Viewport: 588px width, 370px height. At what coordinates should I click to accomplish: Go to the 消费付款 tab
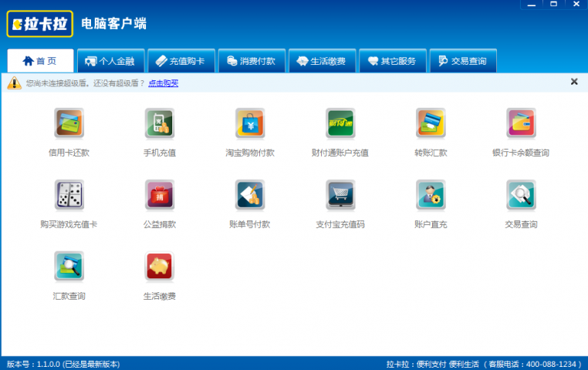tap(252, 61)
